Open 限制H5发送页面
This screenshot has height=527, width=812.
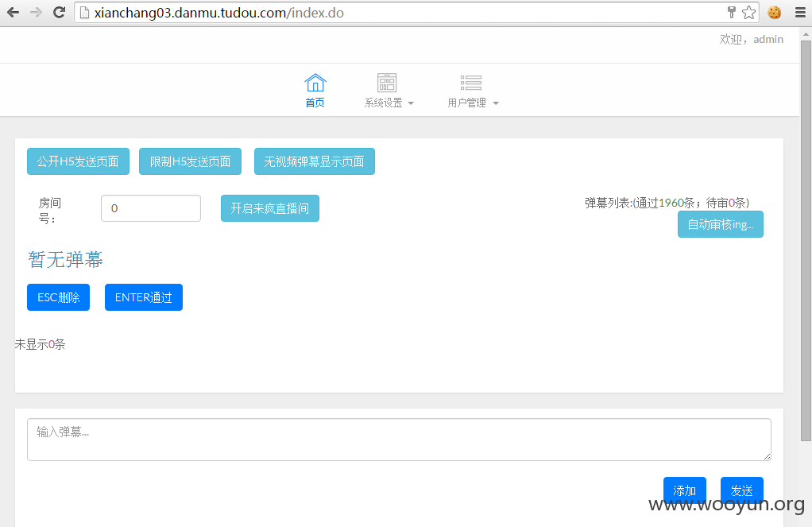click(x=190, y=161)
